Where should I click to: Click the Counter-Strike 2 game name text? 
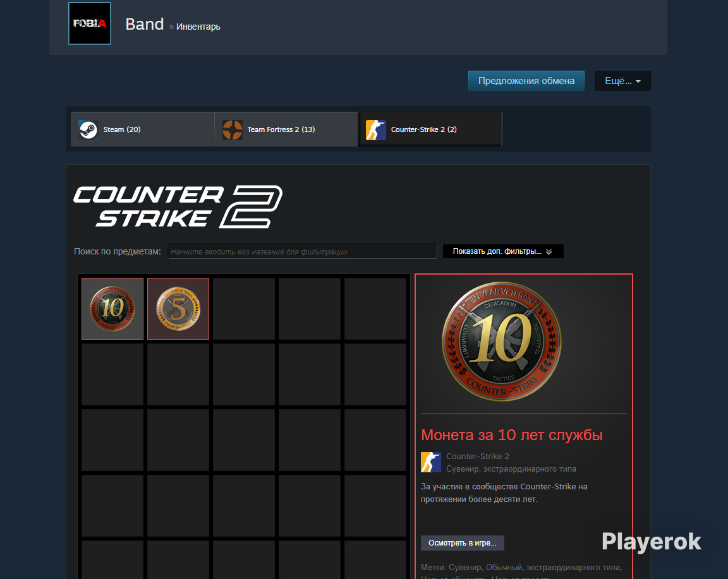478,456
